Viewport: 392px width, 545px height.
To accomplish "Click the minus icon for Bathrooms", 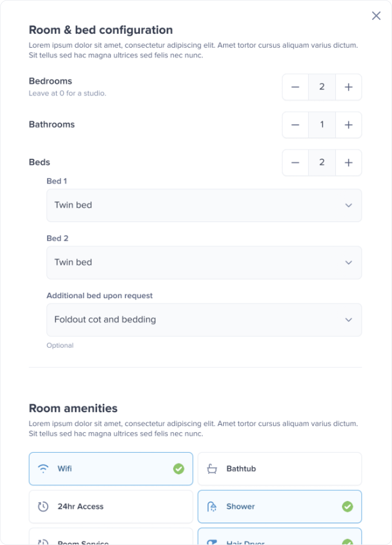I will coord(295,125).
